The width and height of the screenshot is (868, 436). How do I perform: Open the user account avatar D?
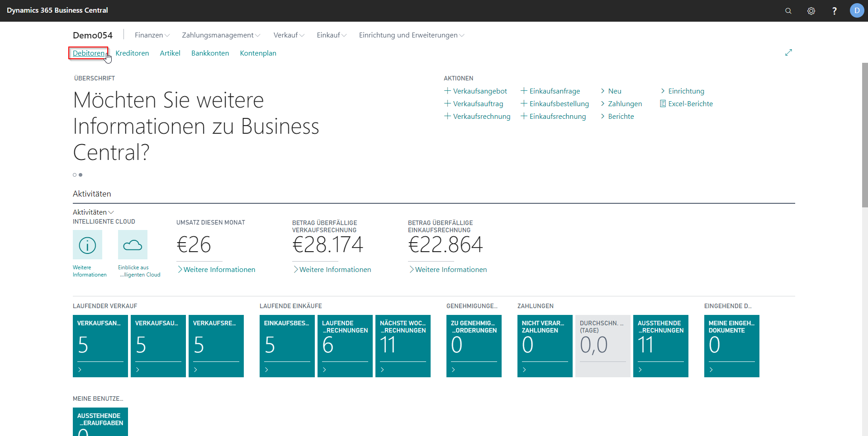[x=857, y=10]
